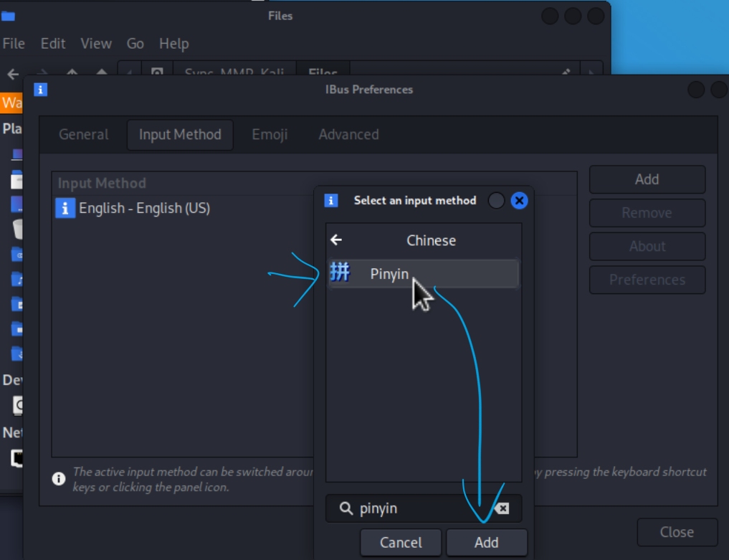
Task: Open the Emoji tab
Action: point(270,134)
